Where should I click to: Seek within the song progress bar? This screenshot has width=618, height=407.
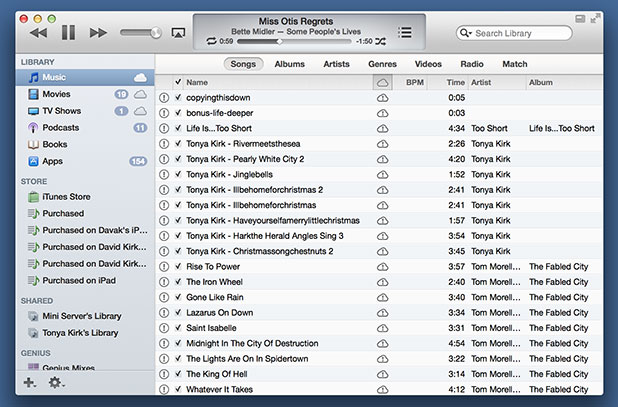click(x=294, y=41)
